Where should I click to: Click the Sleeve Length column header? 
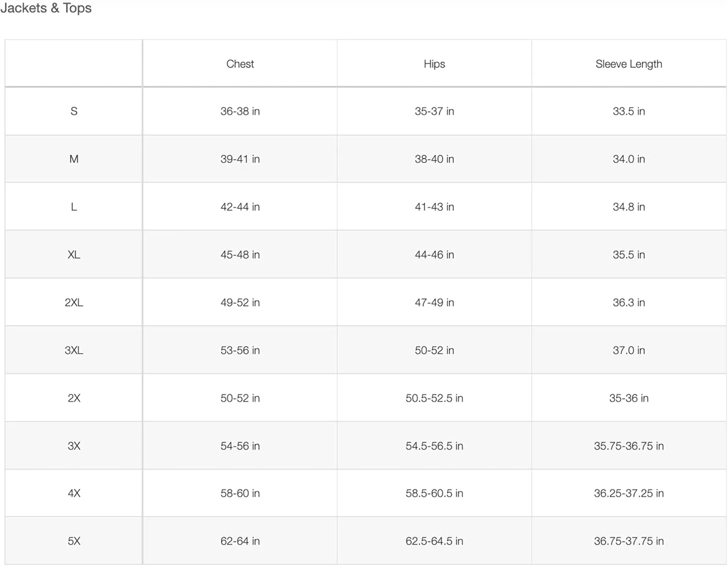click(629, 64)
